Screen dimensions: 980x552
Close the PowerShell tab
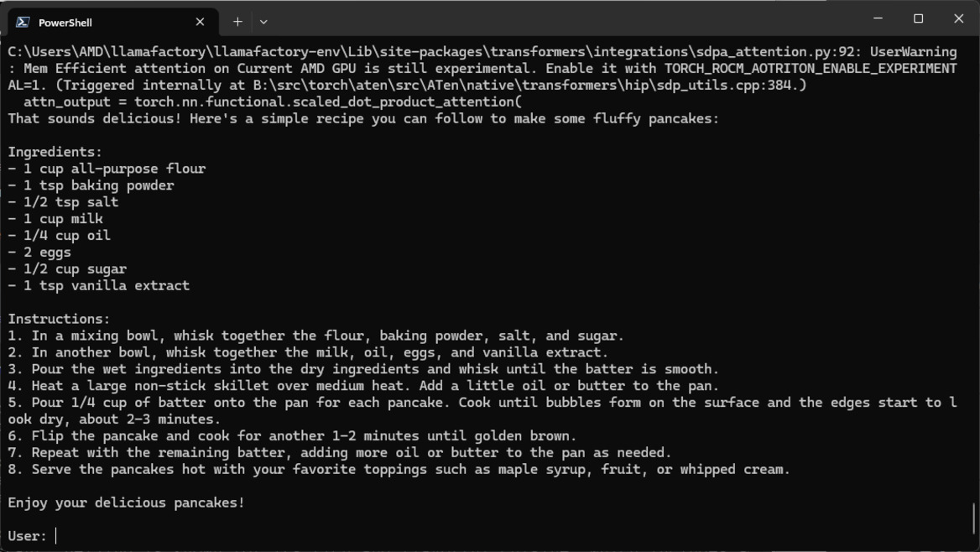(200, 22)
